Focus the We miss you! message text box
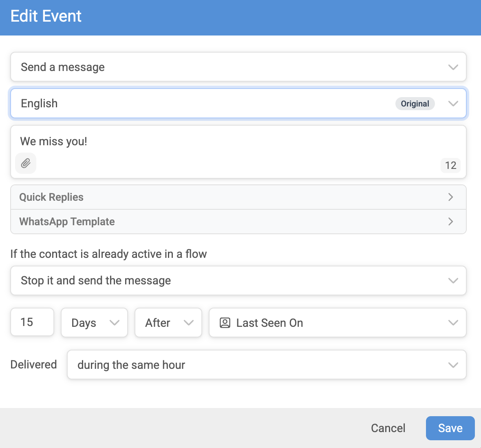Image resolution: width=481 pixels, height=448 pixels. (x=238, y=142)
